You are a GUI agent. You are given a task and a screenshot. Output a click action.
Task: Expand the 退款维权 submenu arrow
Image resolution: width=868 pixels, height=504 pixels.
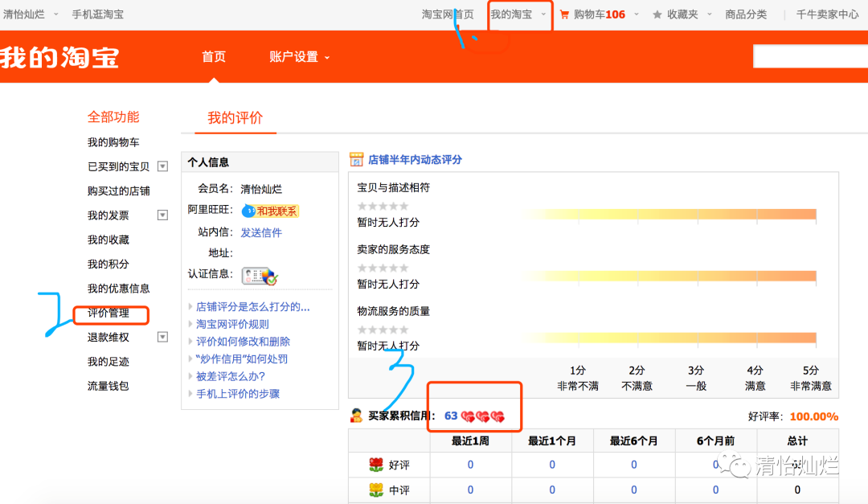tap(162, 337)
